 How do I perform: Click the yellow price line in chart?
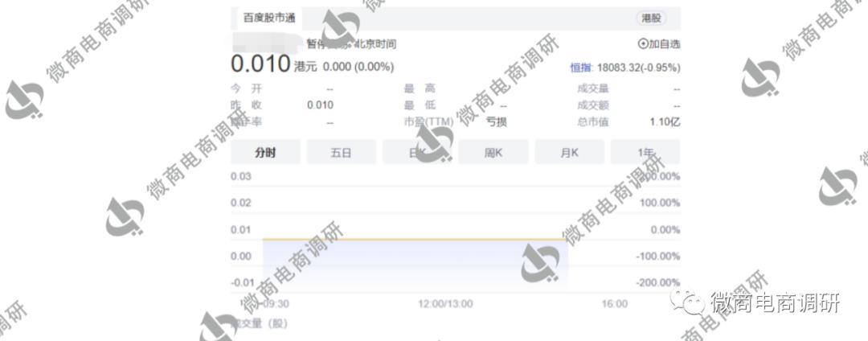(415, 239)
